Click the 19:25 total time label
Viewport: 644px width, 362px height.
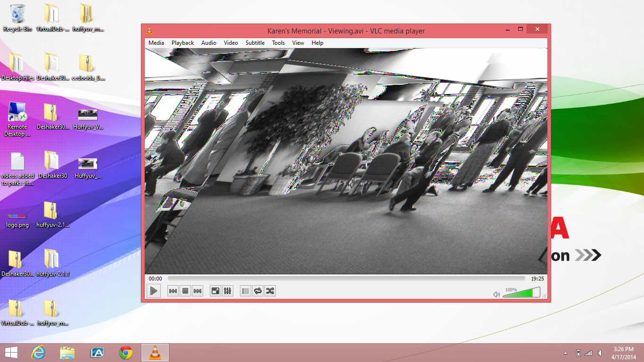(x=537, y=279)
